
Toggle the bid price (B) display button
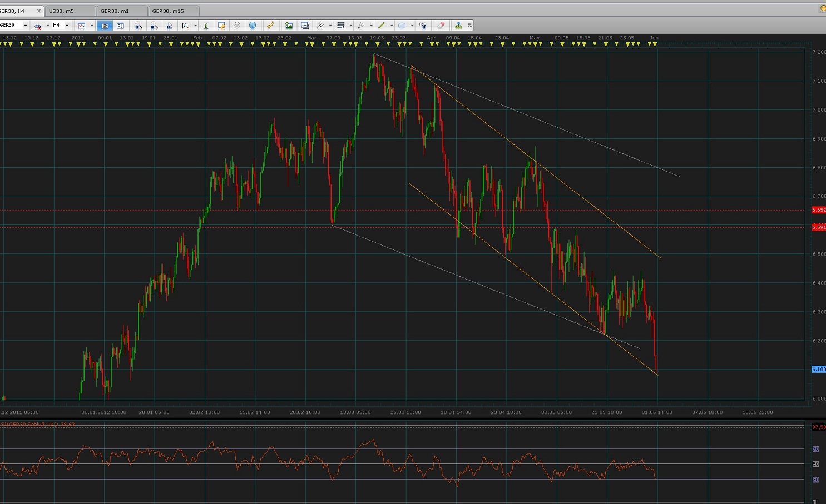pos(105,26)
